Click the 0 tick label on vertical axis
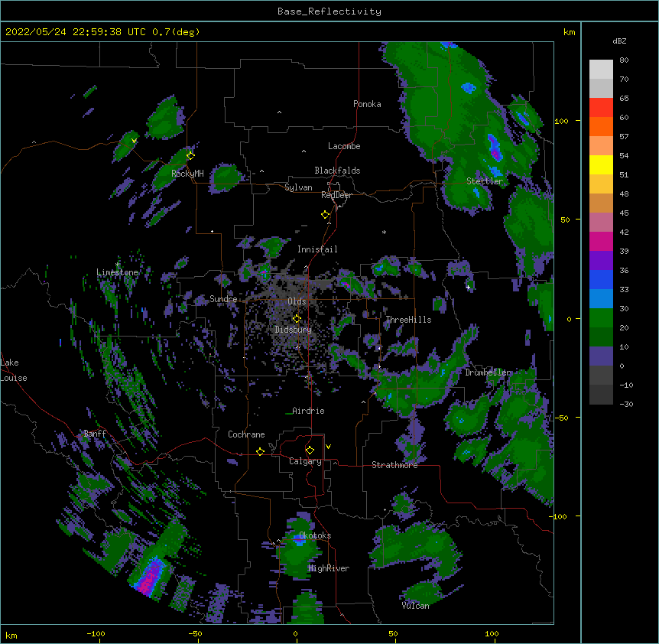Image resolution: width=659 pixels, height=644 pixels. 569,320
